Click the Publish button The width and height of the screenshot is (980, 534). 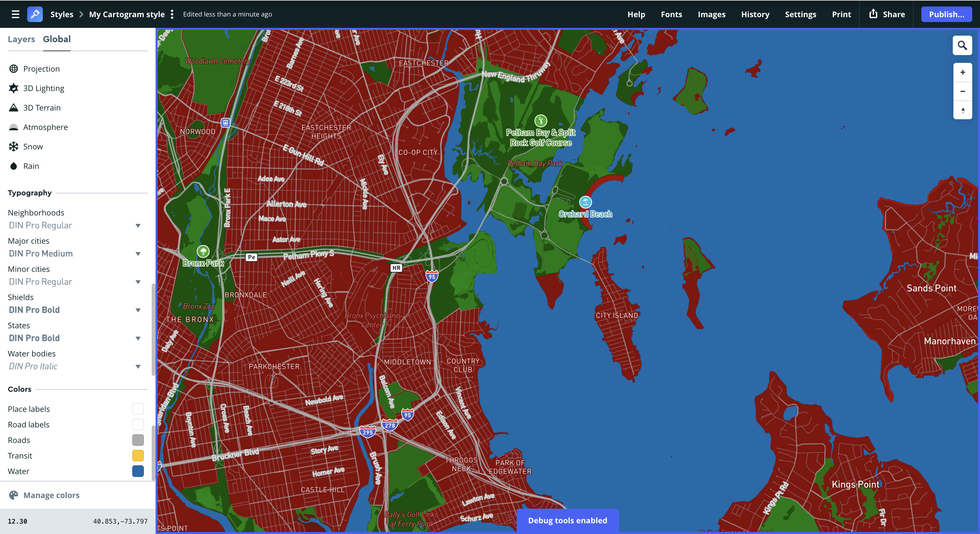946,14
